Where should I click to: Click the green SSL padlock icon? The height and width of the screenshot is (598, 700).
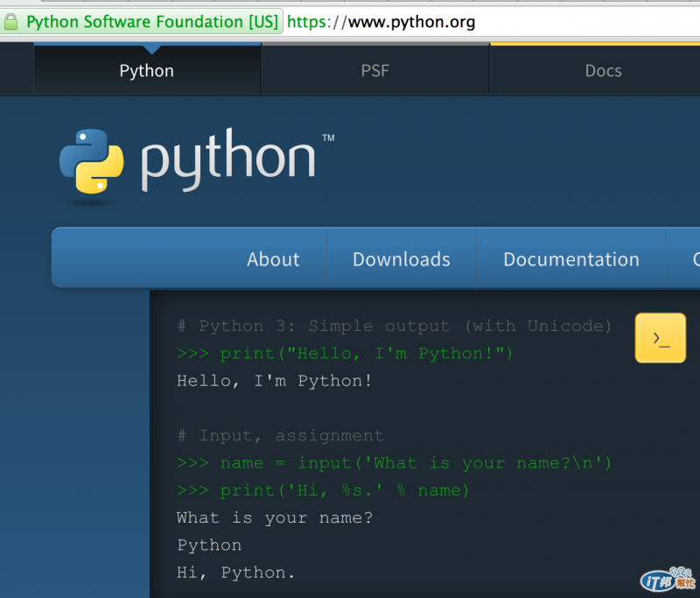point(10,21)
